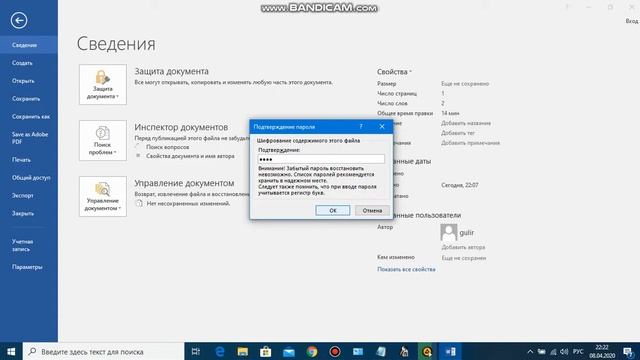Click Добавить примечания field
Viewport: 640px width, 360px height.
pyautogui.click(x=470, y=143)
